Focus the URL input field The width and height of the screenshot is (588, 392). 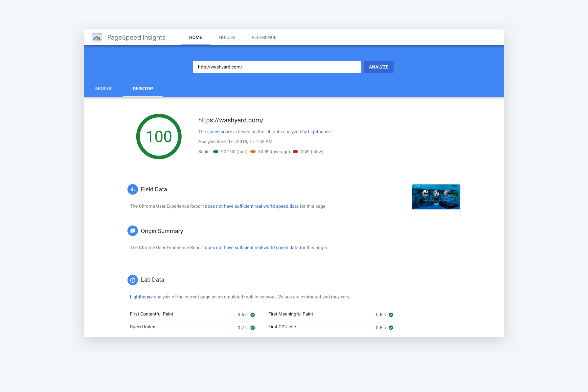pos(277,67)
